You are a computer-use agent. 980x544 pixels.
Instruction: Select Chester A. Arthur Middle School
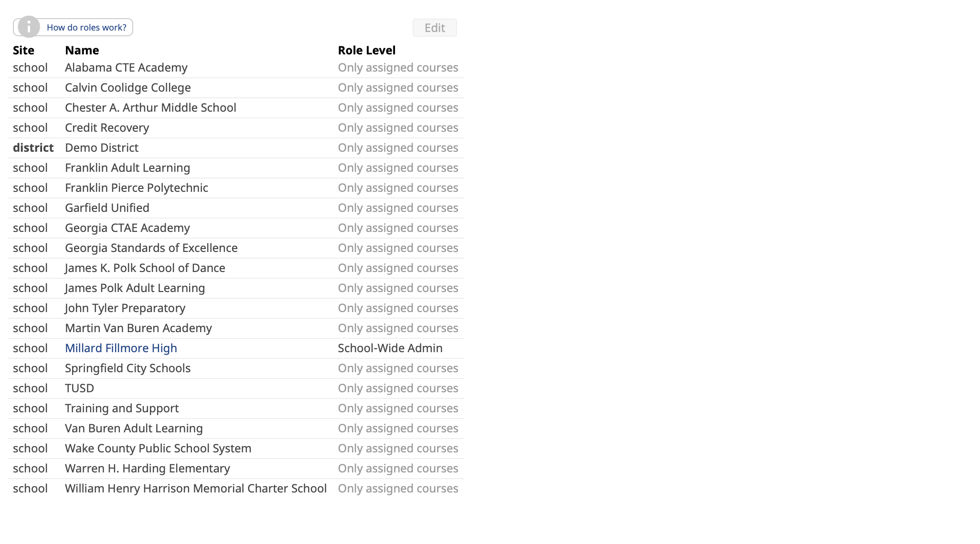click(x=150, y=108)
